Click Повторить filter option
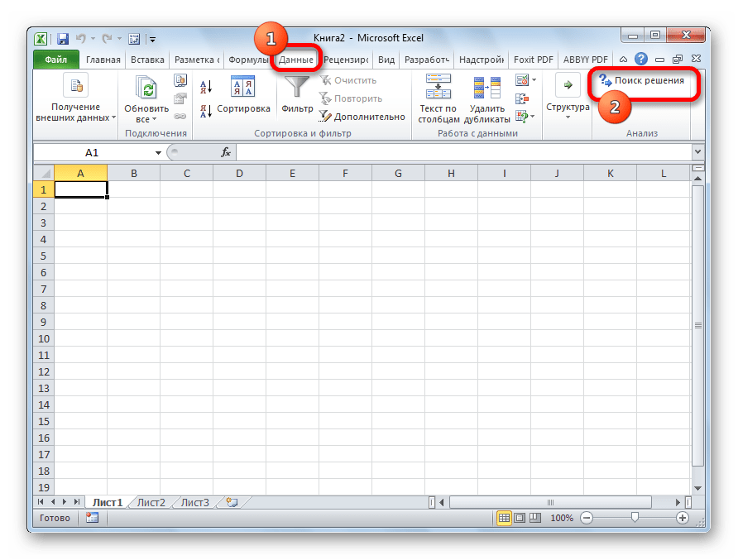The height and width of the screenshot is (560, 738). pyautogui.click(x=351, y=98)
